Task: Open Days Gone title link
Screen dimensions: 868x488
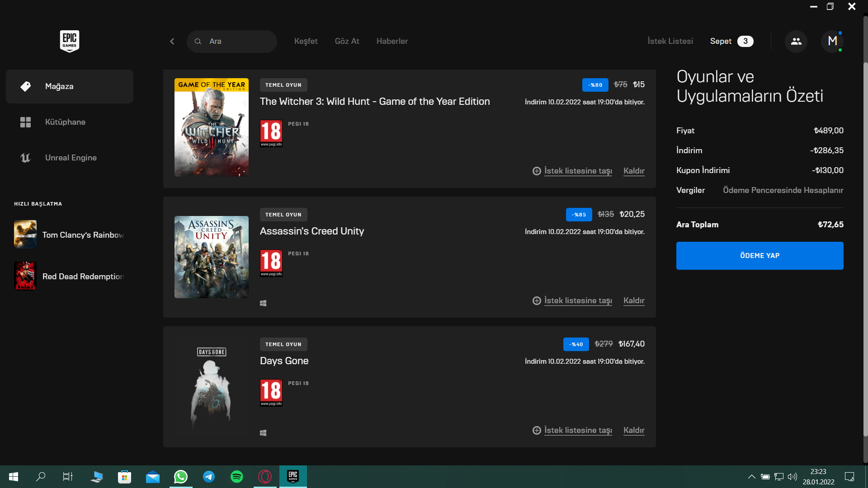Action: pos(284,361)
